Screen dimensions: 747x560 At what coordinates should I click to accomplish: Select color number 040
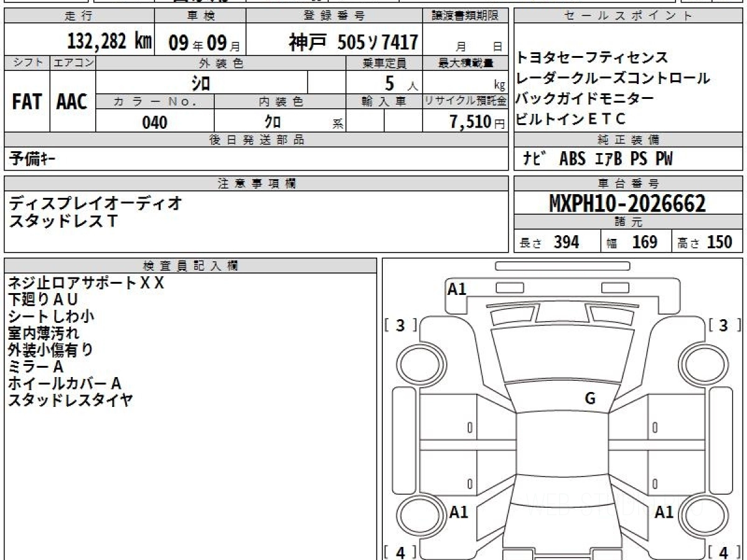click(x=155, y=123)
